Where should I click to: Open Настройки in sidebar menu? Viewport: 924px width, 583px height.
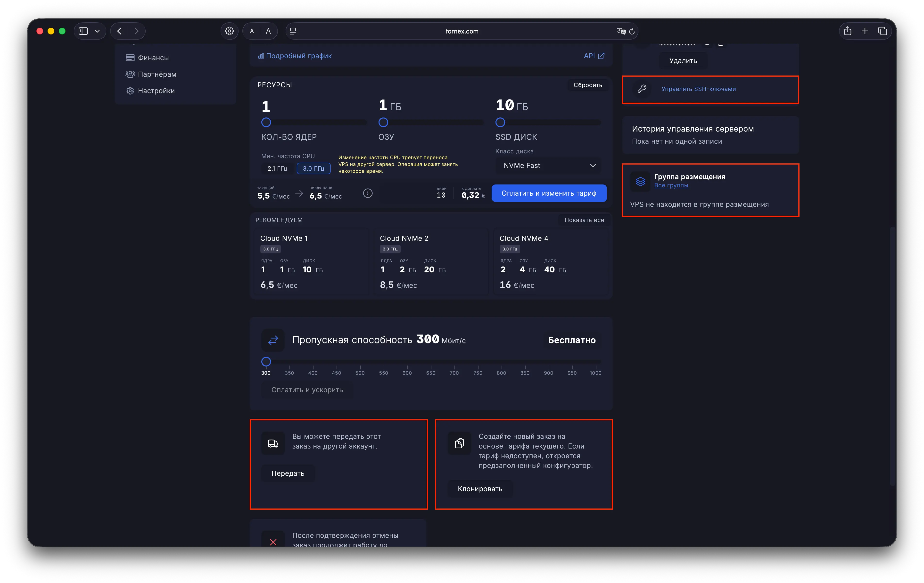pyautogui.click(x=150, y=91)
